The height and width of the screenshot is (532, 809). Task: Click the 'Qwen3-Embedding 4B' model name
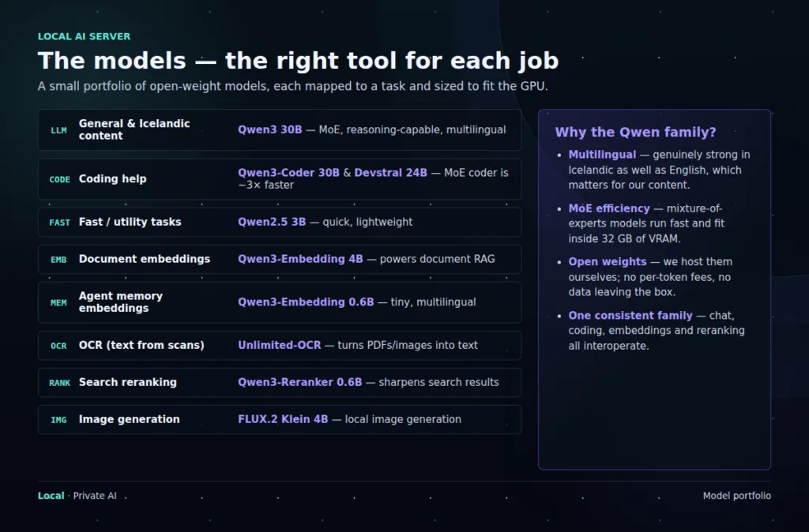pyautogui.click(x=300, y=259)
